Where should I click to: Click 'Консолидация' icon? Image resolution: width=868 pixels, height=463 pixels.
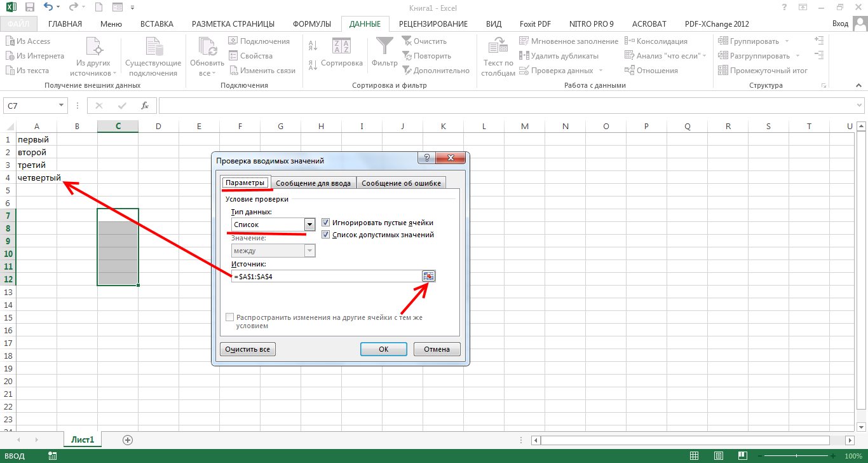[630, 41]
